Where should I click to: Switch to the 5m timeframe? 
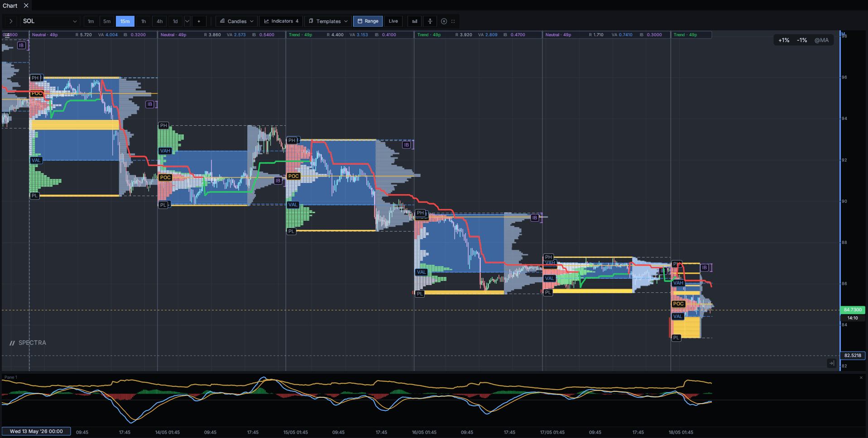click(x=107, y=21)
